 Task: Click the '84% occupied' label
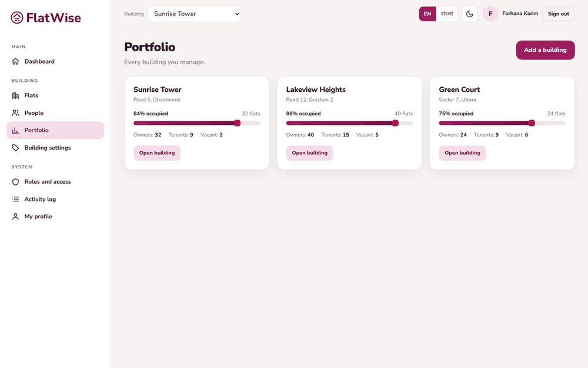[151, 114]
